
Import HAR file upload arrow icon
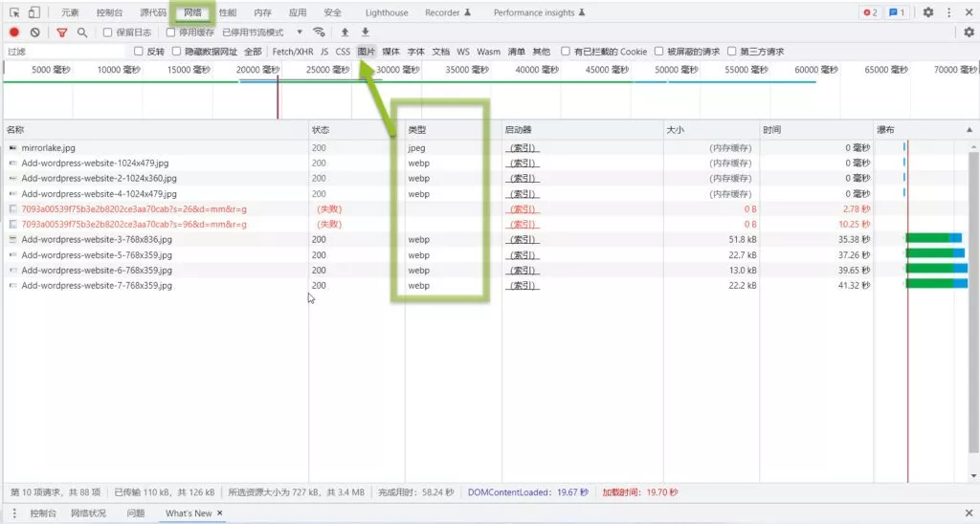click(345, 32)
